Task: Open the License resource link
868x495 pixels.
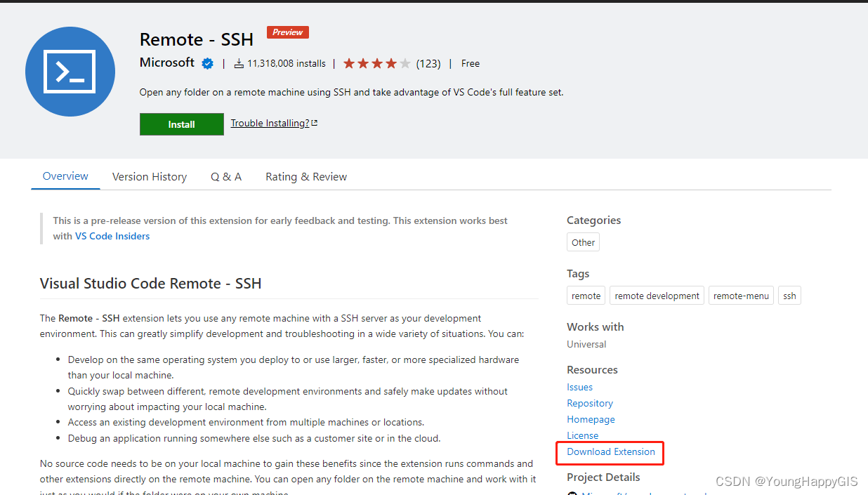Action: 583,436
